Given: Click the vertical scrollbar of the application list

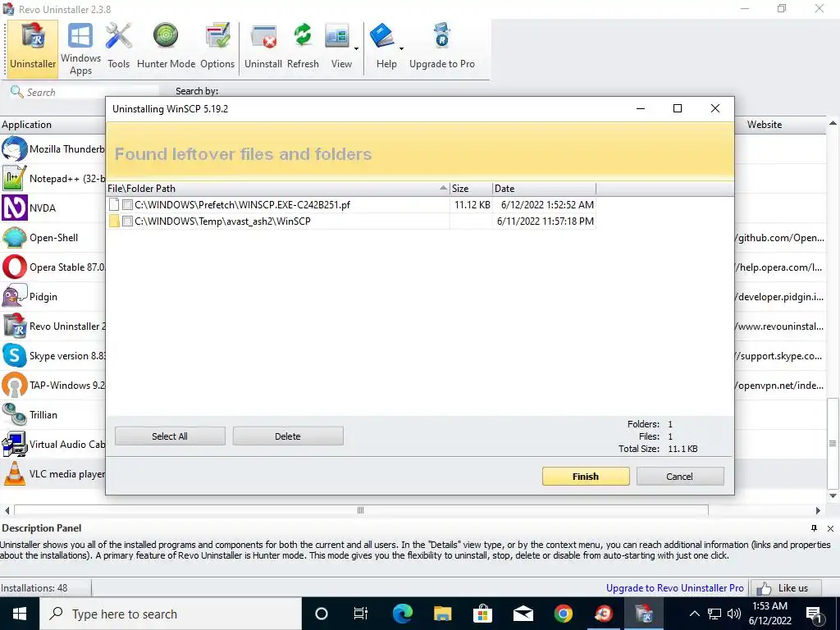Looking at the screenshot, I should tap(833, 444).
